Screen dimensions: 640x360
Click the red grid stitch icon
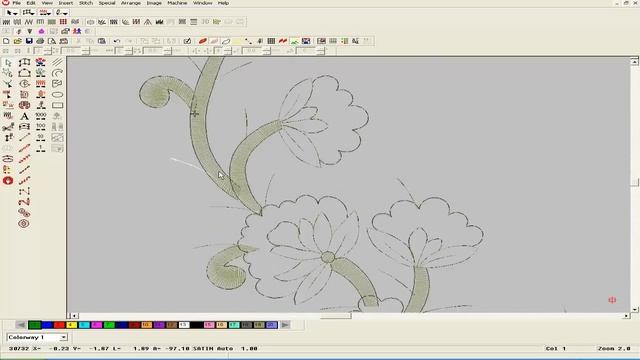tap(63, 22)
